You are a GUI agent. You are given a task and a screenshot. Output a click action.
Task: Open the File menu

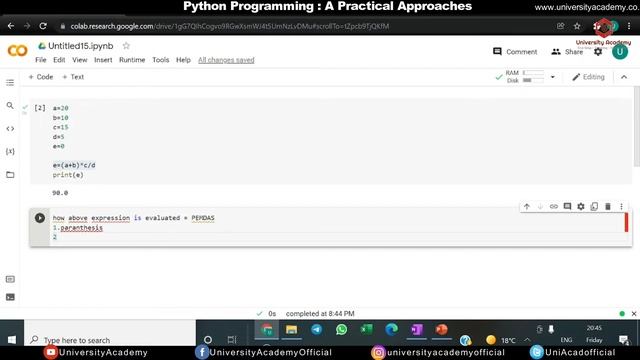point(41,60)
